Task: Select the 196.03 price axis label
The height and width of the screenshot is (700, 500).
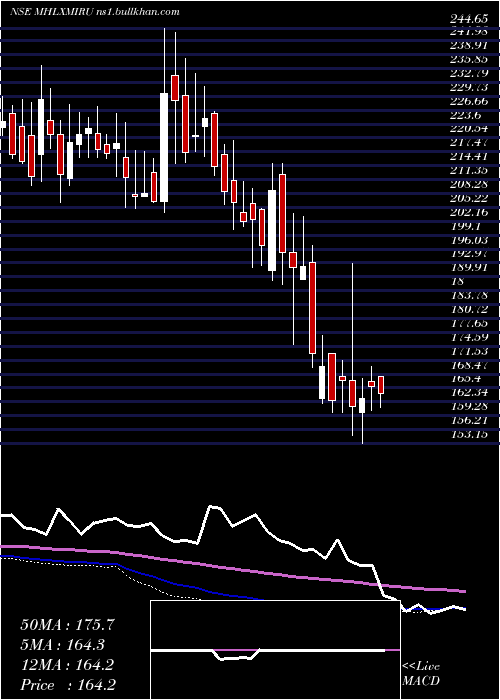Action: pyautogui.click(x=469, y=240)
